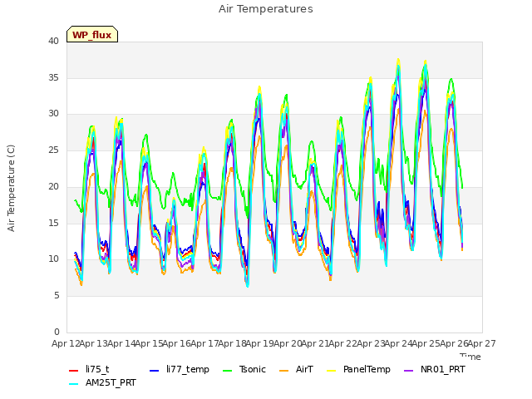This screenshot has height=399, width=532.
Task: Click the Apr 21 x-axis tick label
Action: coord(315,343)
